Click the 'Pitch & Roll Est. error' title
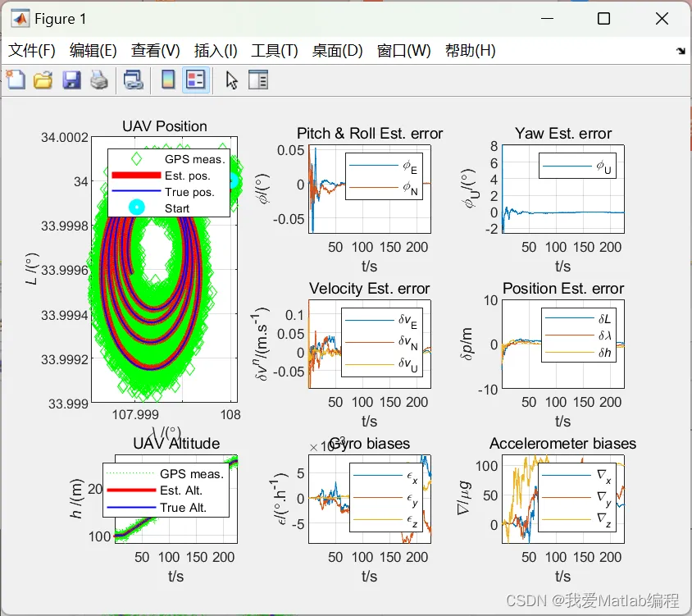 (370, 134)
